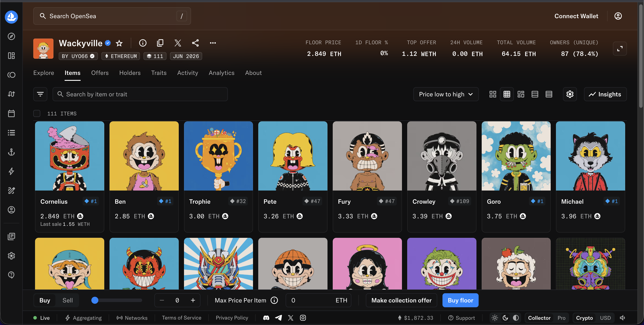
Task: Open the Traits tab
Action: [159, 73]
